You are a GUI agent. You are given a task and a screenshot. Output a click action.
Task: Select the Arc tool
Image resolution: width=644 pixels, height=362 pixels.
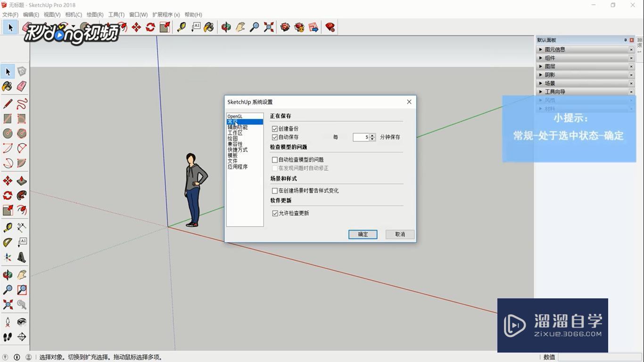pos(8,148)
